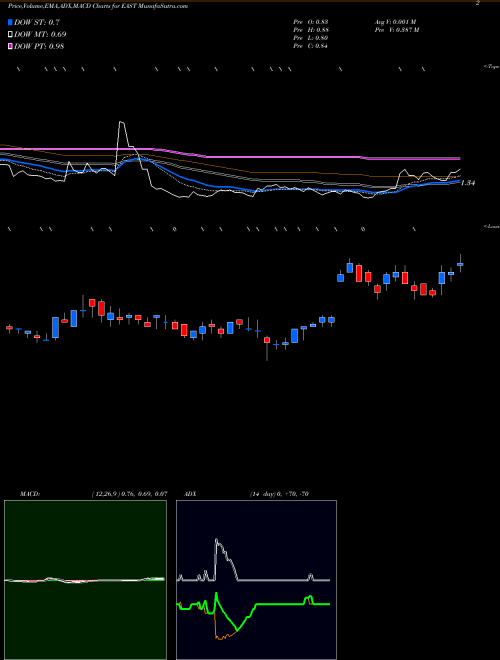This screenshot has width=500, height=660.
Task: Select the 'DOW MT: 0.69' legend text
Action: (40, 34)
